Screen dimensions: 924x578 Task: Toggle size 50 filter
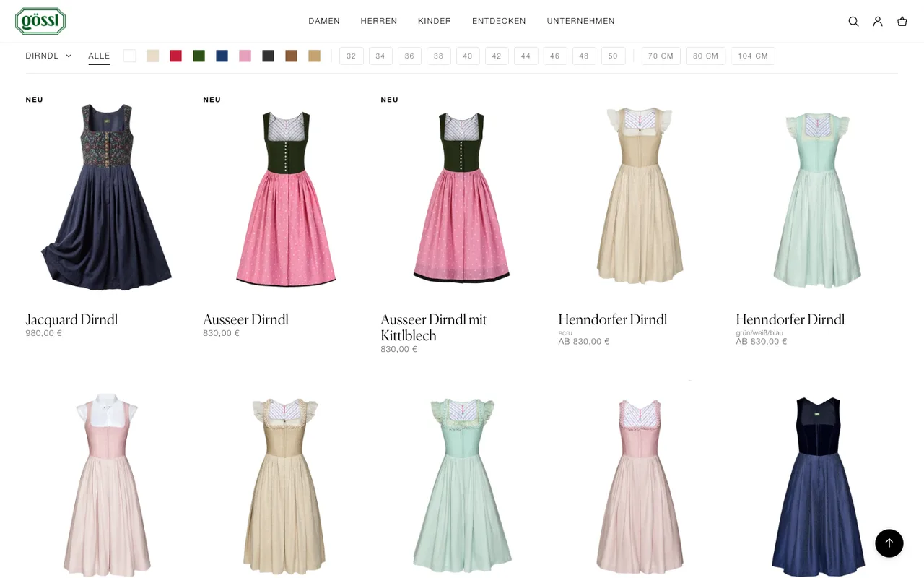tap(613, 56)
